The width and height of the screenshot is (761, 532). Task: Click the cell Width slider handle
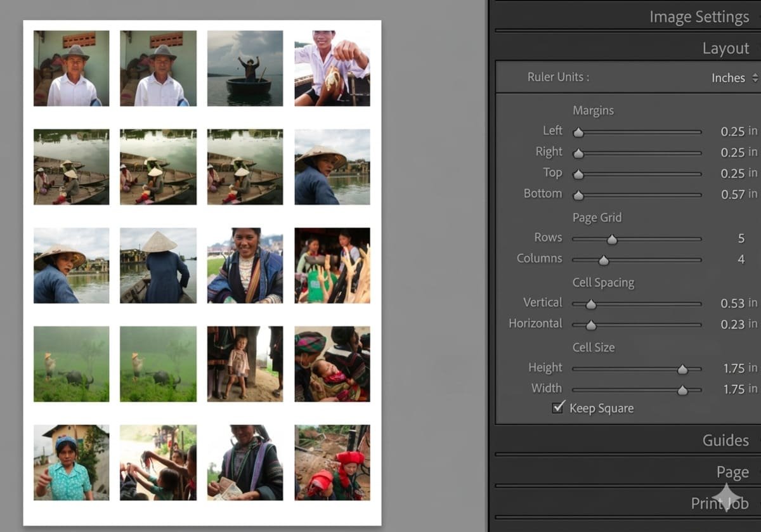(682, 390)
